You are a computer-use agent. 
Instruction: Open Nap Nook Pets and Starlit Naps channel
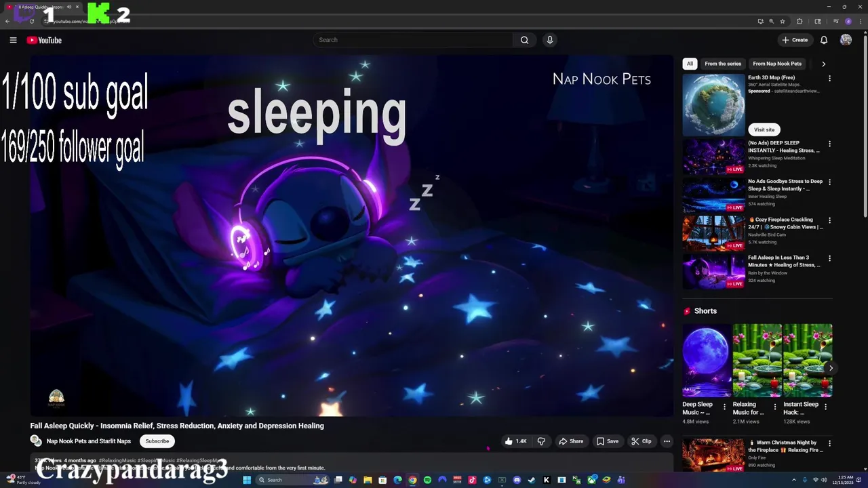point(89,441)
